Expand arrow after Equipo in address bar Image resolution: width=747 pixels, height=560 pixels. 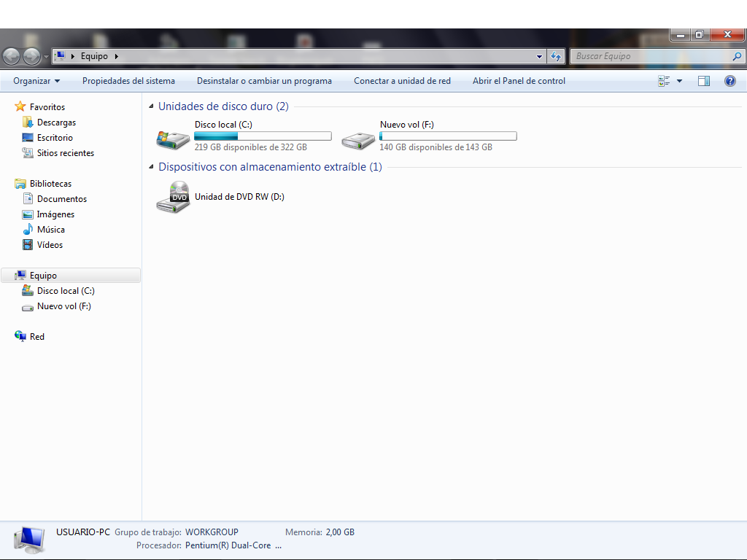pyautogui.click(x=116, y=56)
